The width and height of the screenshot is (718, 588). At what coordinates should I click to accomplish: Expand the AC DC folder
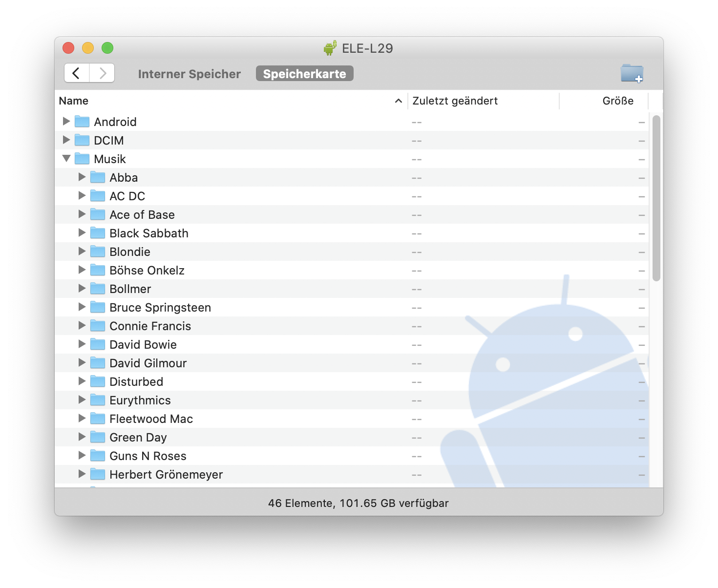(x=82, y=195)
